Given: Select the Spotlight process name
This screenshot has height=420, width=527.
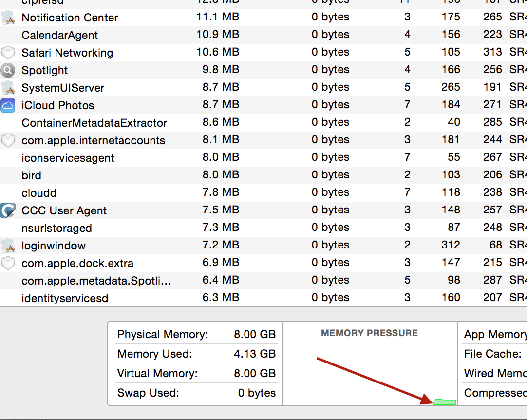Looking at the screenshot, I should 45,70.
